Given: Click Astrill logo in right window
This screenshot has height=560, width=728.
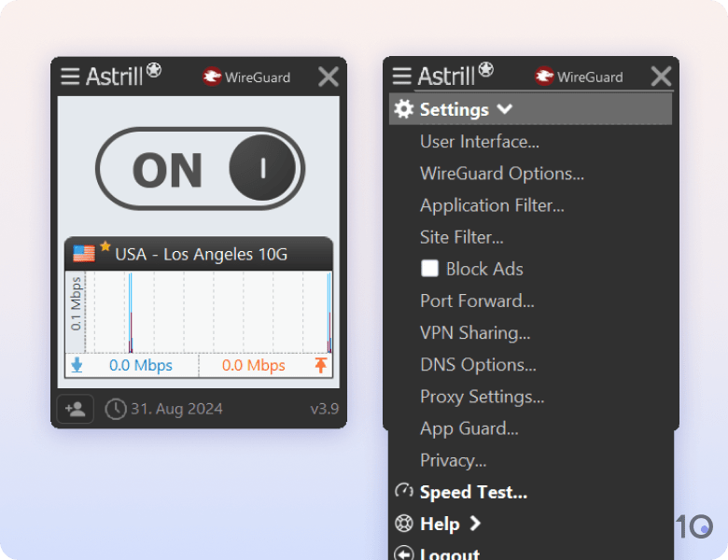Looking at the screenshot, I should (455, 75).
